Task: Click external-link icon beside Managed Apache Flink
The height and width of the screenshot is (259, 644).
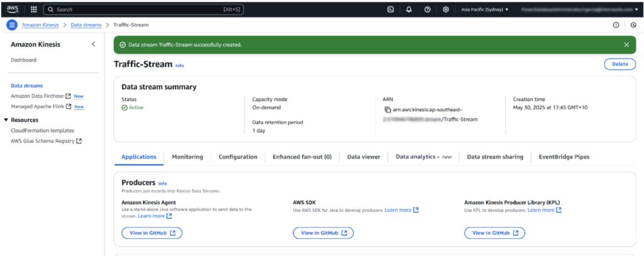Action: pos(69,107)
